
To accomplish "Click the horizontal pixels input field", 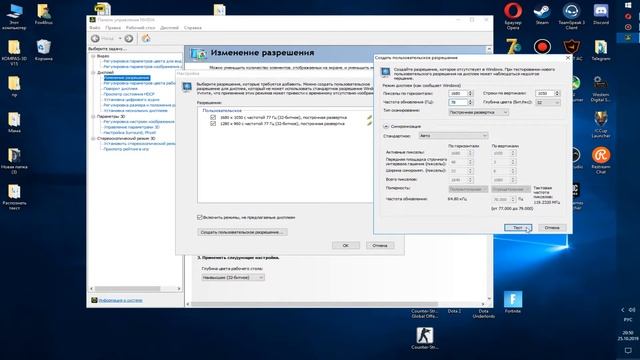I will coord(458,93).
